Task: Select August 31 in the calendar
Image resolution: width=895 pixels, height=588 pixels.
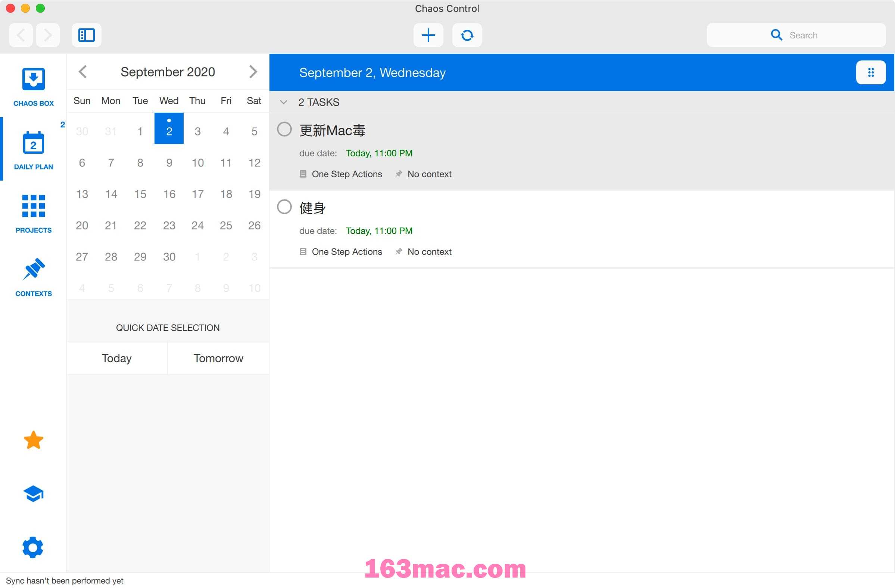Action: click(111, 131)
